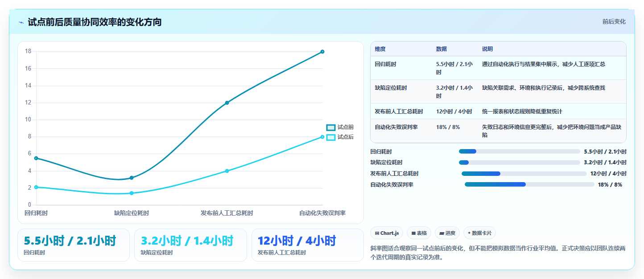Select the 回归耗时 table row cell
Image resolution: width=644 pixels, height=279 pixels.
tap(401, 68)
